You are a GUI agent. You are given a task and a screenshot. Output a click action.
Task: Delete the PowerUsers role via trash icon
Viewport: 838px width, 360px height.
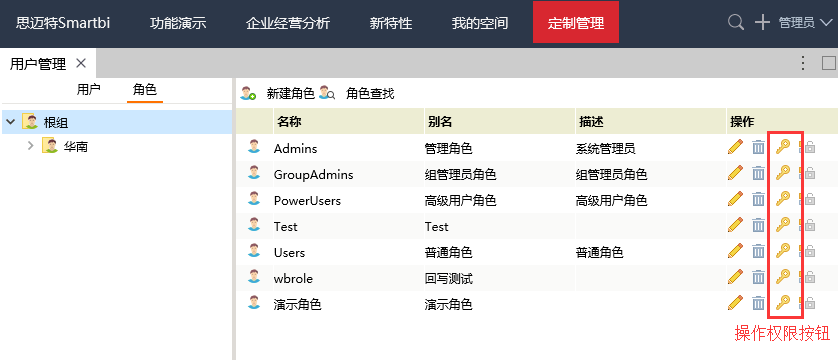(x=758, y=199)
